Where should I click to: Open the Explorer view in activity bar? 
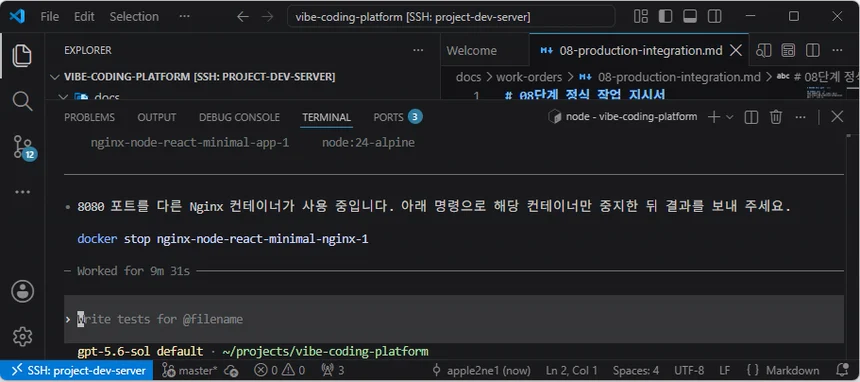pyautogui.click(x=22, y=55)
